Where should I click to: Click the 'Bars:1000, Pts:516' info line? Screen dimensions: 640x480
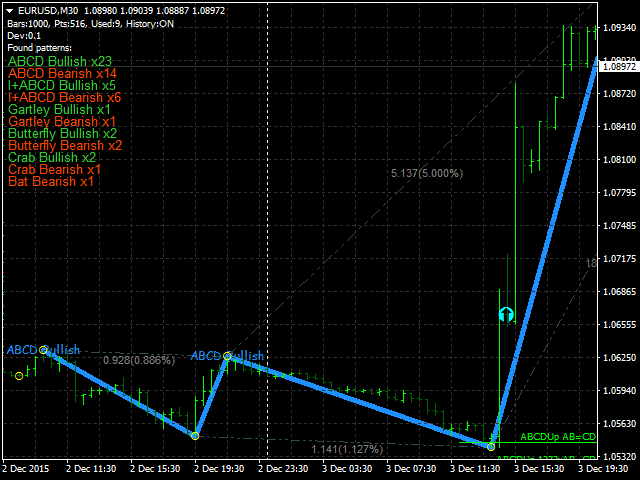[91, 24]
